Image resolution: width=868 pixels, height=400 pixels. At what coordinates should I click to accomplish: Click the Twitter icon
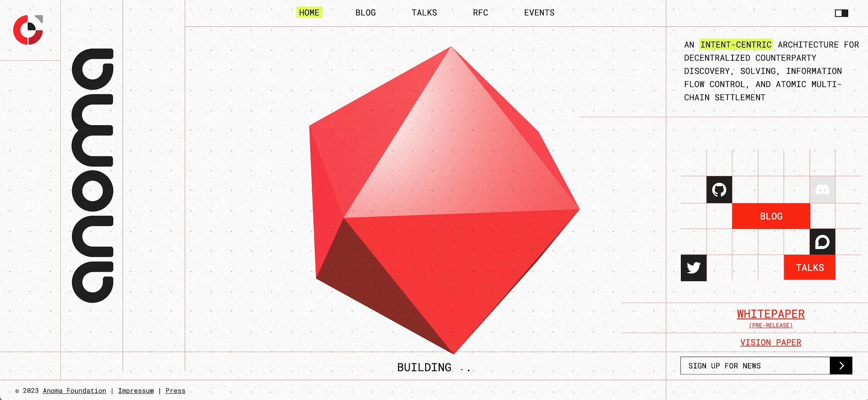(x=694, y=268)
